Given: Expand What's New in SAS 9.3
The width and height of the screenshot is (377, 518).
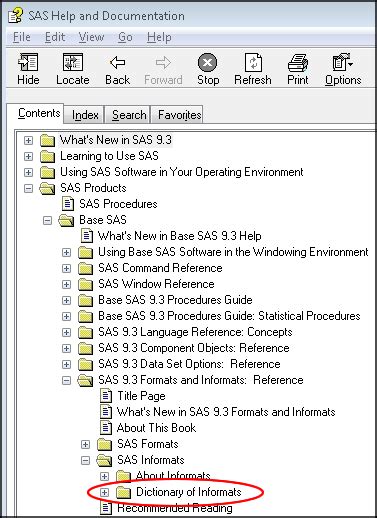Looking at the screenshot, I should 28,140.
